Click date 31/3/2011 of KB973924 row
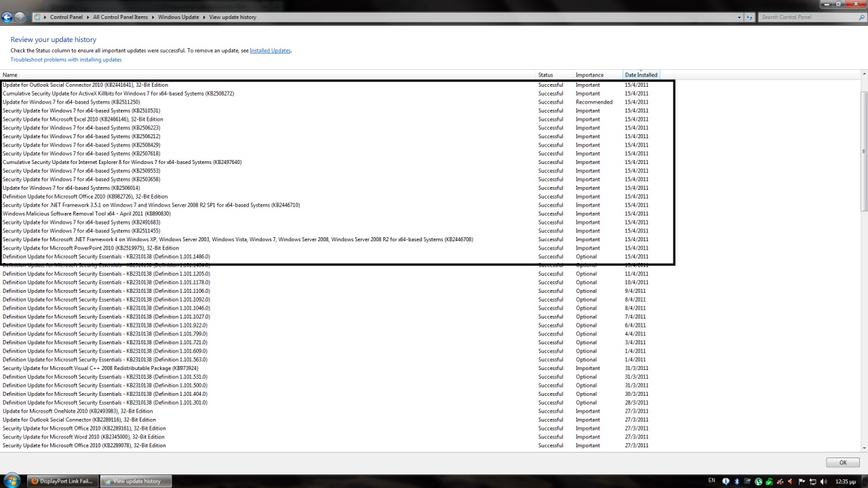This screenshot has width=868, height=488. tap(635, 368)
